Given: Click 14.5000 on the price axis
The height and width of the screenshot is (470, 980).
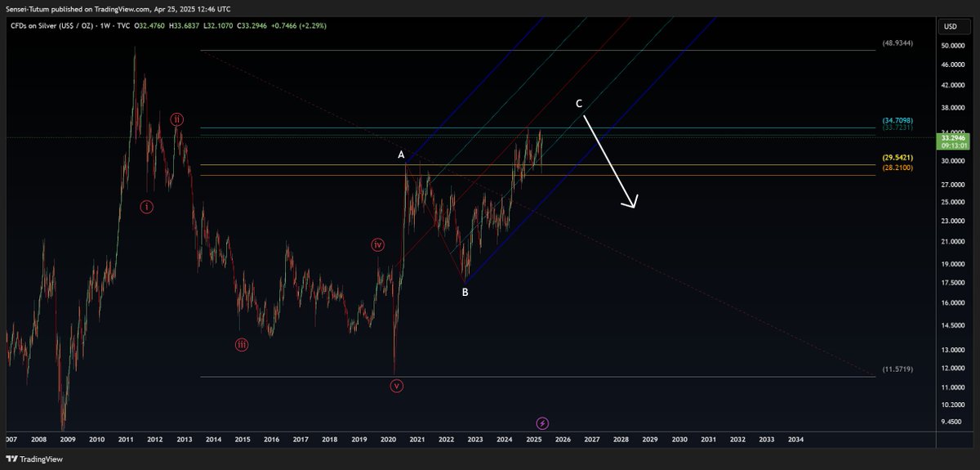Looking at the screenshot, I should point(953,326).
